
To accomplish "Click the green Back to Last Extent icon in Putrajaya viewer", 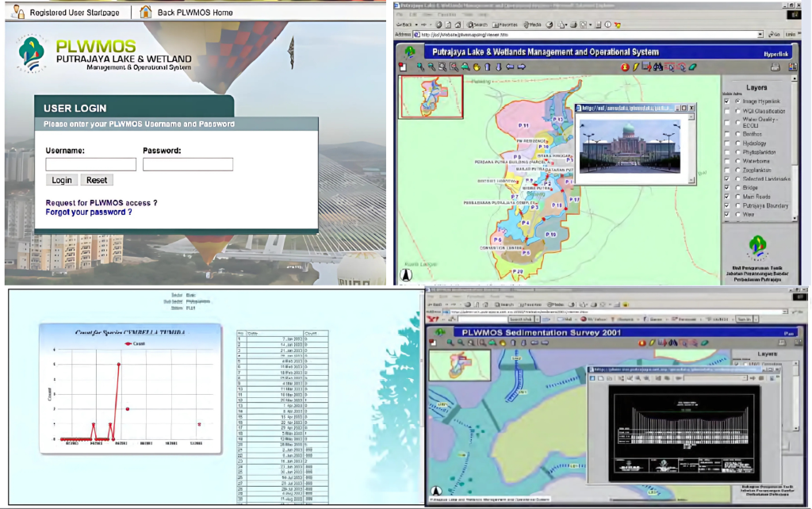I will pos(465,67).
